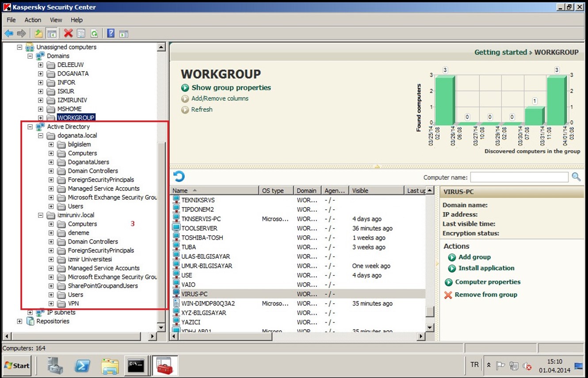Select the SharePointGroupandUsers folder
Viewport: 588px width, 378px height.
(103, 286)
